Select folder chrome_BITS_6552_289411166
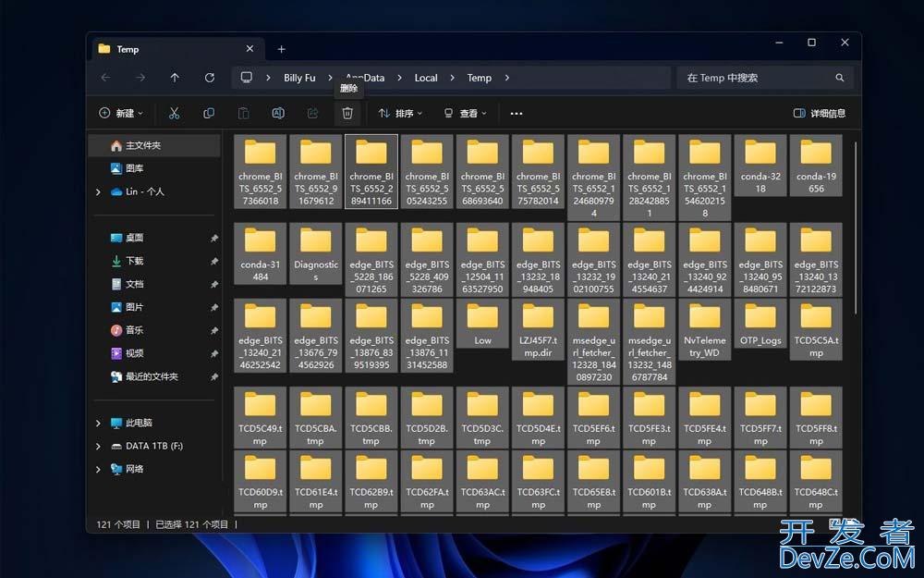 coord(371,172)
